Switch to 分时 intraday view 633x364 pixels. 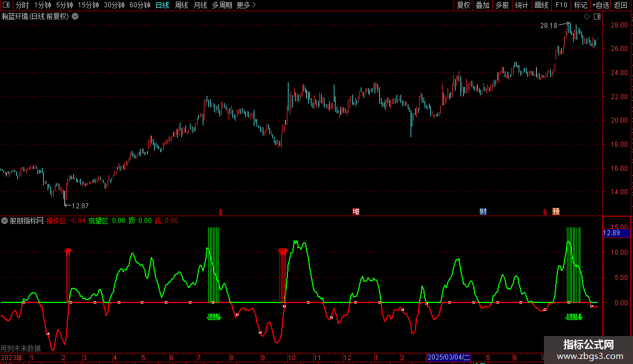coord(22,5)
